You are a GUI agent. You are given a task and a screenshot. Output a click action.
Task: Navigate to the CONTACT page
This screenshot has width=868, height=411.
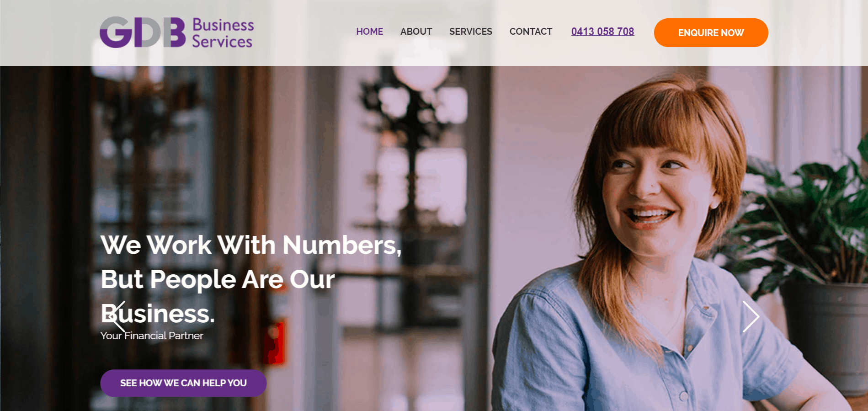click(x=531, y=32)
